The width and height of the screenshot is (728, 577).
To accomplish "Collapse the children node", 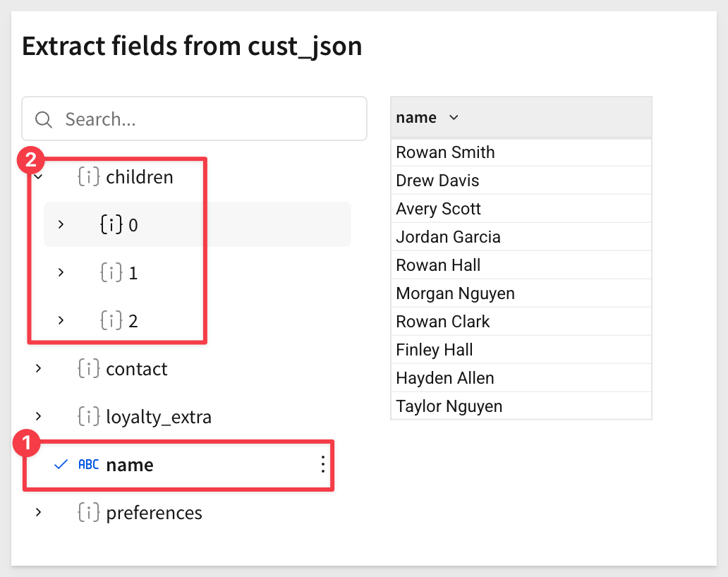I will tap(39, 177).
